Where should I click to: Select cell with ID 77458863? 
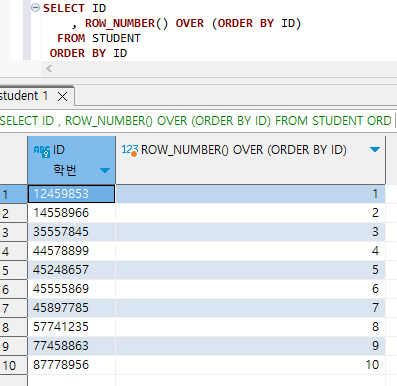click(72, 346)
